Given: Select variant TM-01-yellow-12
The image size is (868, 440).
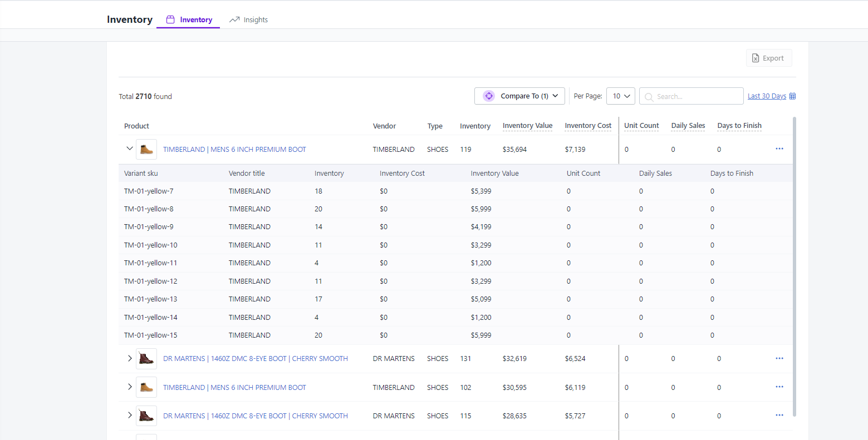Looking at the screenshot, I should pos(151,281).
